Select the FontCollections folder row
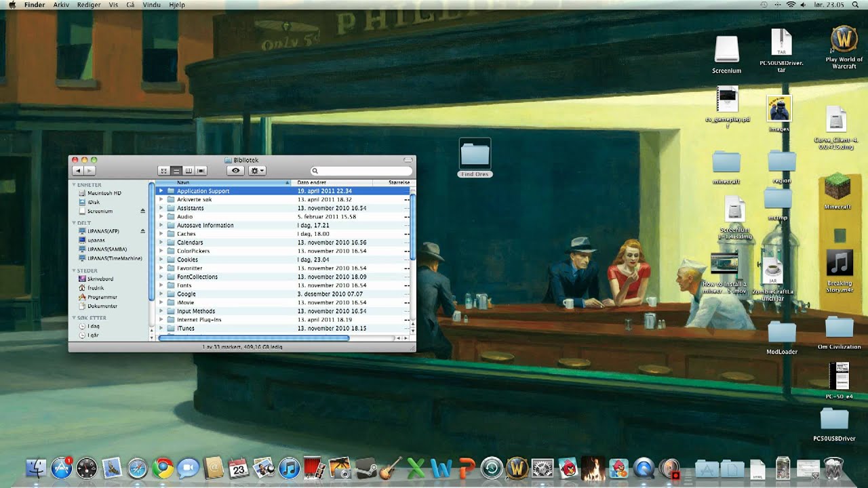Image resolution: width=868 pixels, height=488 pixels. click(x=282, y=277)
